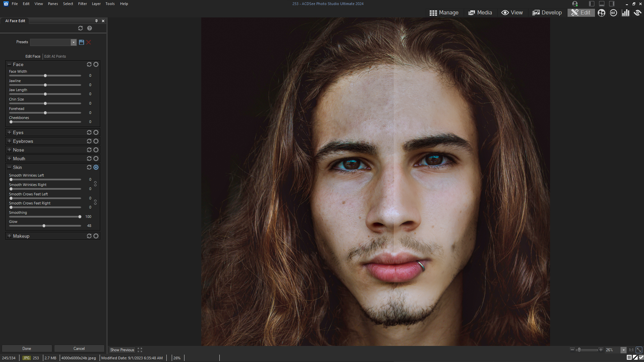644x362 pixels.
Task: Delete the selected preset with the red X
Action: pyautogui.click(x=89, y=42)
